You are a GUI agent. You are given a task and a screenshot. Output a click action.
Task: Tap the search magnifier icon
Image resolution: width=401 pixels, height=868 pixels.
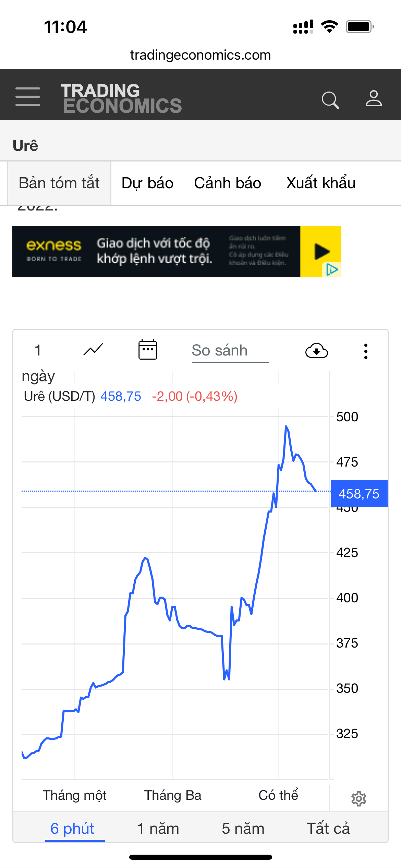pyautogui.click(x=330, y=100)
